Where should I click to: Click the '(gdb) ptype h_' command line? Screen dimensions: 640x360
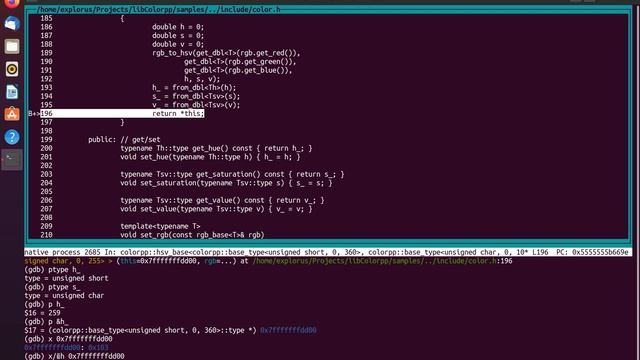pos(52,270)
